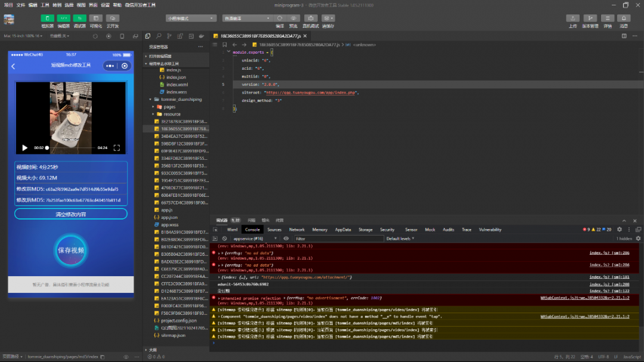Screen dimensions: 644x362
Task: Open the 微信开发者工具 menu
Action: [x=140, y=5]
